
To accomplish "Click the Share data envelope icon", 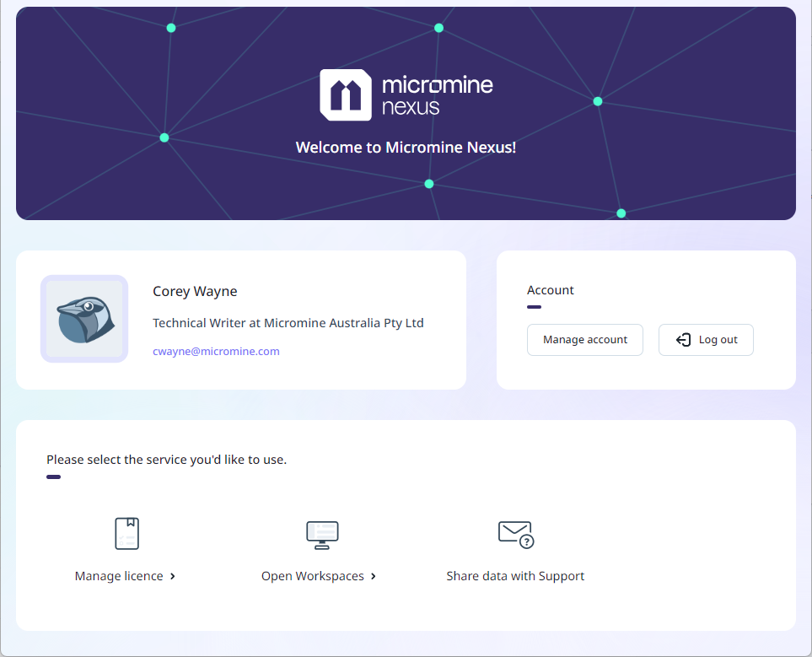I will pos(516,535).
